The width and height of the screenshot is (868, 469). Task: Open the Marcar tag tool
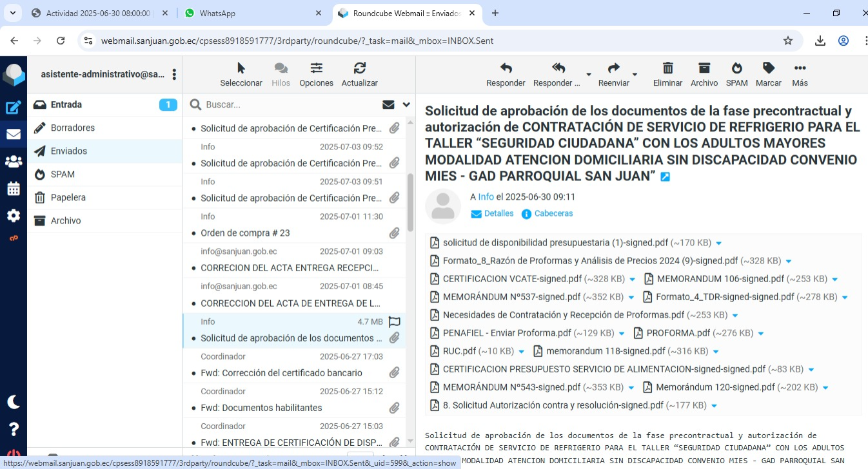pyautogui.click(x=768, y=68)
